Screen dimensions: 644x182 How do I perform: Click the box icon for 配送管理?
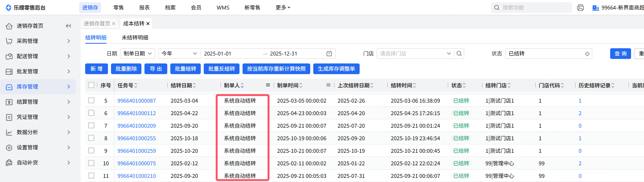[x=9, y=56]
